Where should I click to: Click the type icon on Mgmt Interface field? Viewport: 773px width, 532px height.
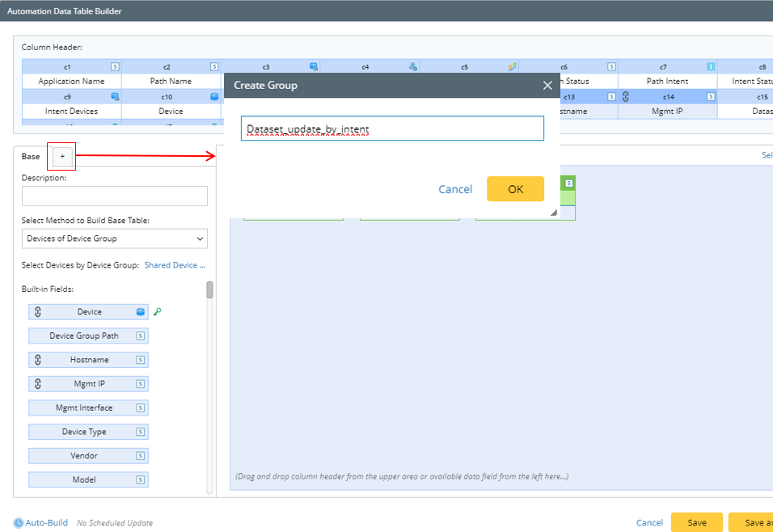(141, 407)
